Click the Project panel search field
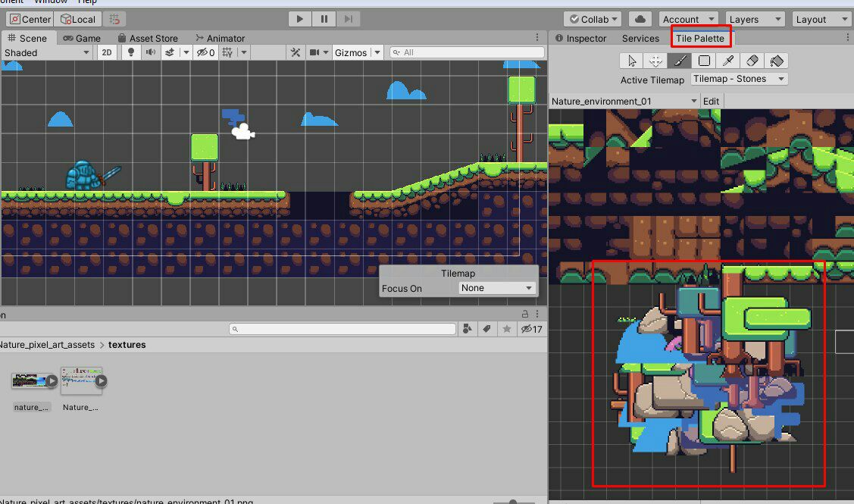 [343, 329]
